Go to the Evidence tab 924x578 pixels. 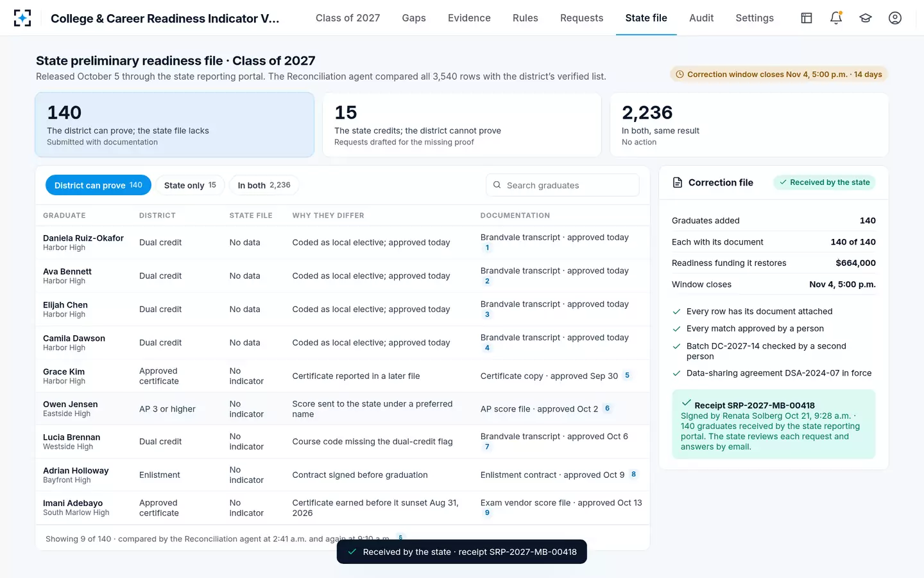[x=469, y=18]
